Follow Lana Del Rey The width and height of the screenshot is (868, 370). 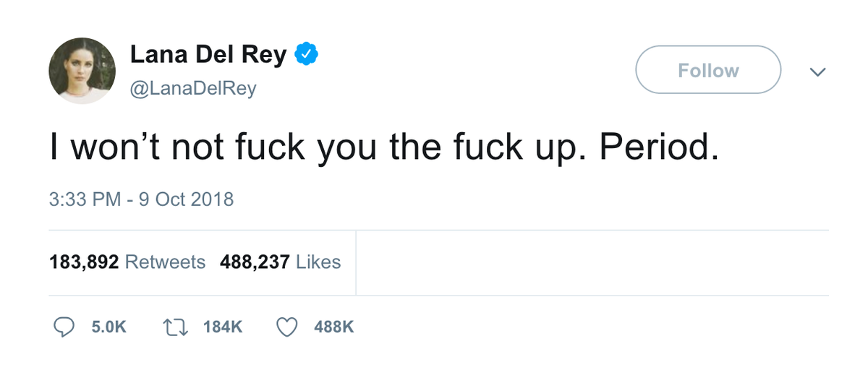coord(708,70)
